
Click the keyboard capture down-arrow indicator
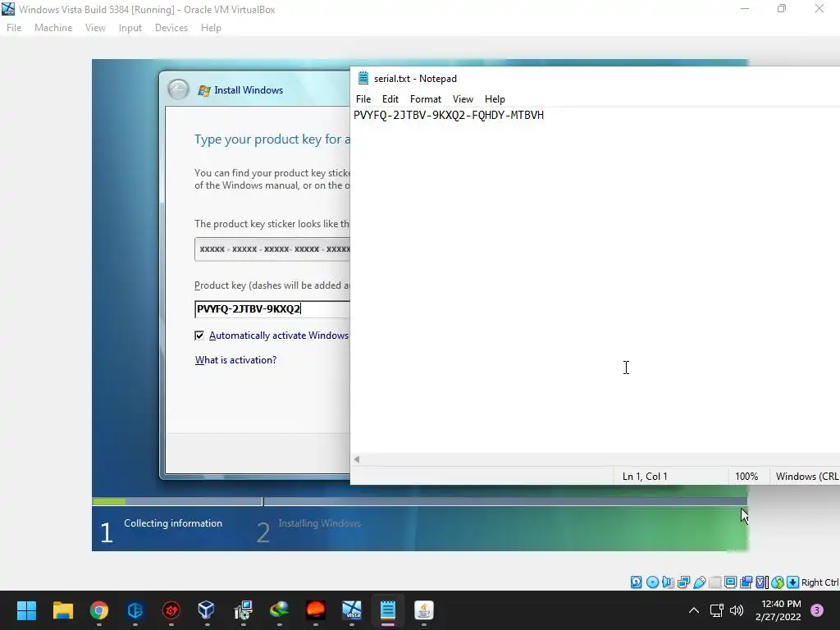coord(793,582)
